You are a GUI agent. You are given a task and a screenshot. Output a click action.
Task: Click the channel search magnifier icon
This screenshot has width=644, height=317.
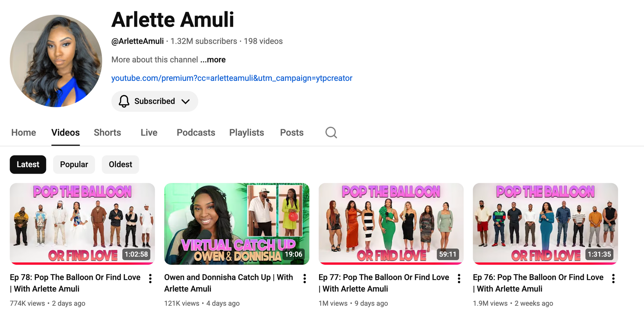pos(331,132)
